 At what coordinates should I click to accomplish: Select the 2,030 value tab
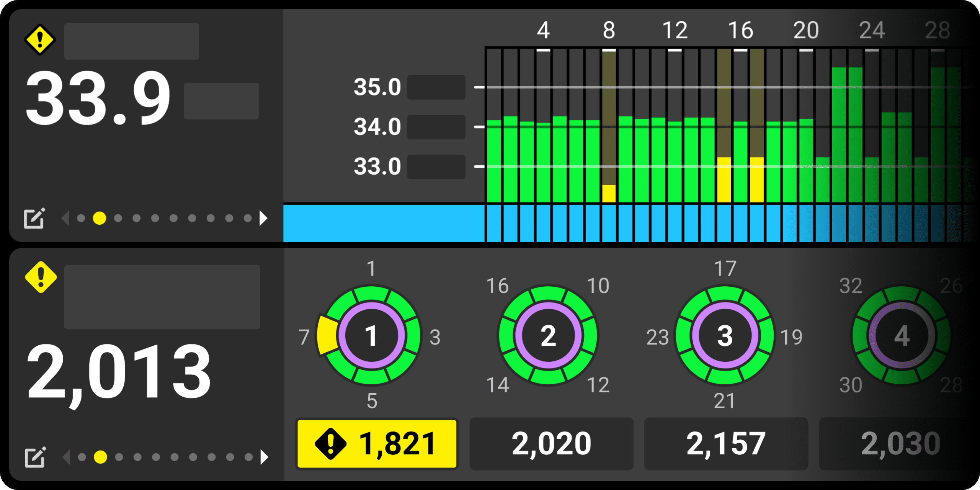point(900,444)
